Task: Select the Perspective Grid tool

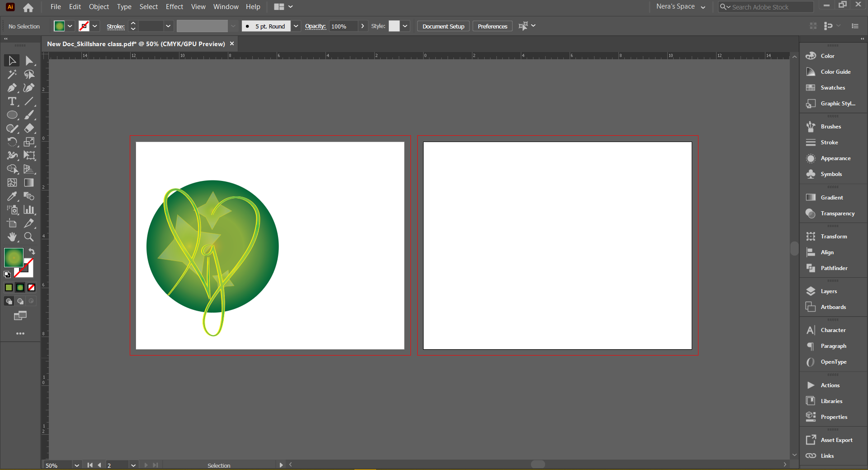Action: 29,169
